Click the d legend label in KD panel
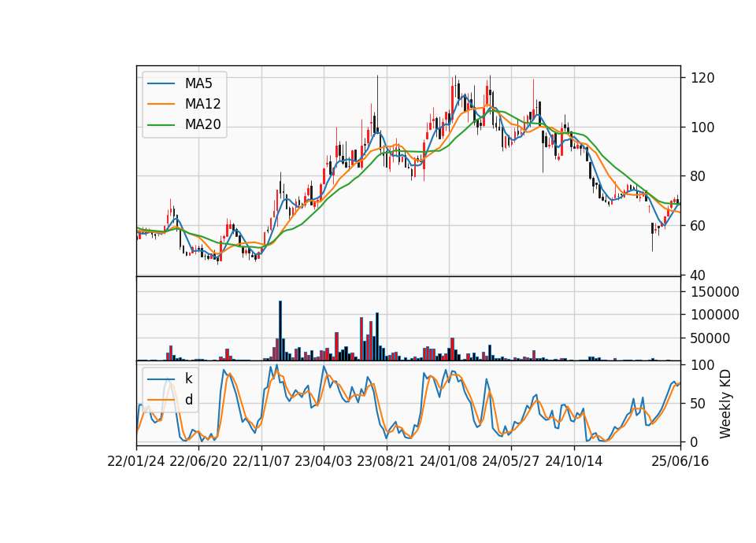Image resolution: width=756 pixels, height=543 pixels. (x=189, y=400)
